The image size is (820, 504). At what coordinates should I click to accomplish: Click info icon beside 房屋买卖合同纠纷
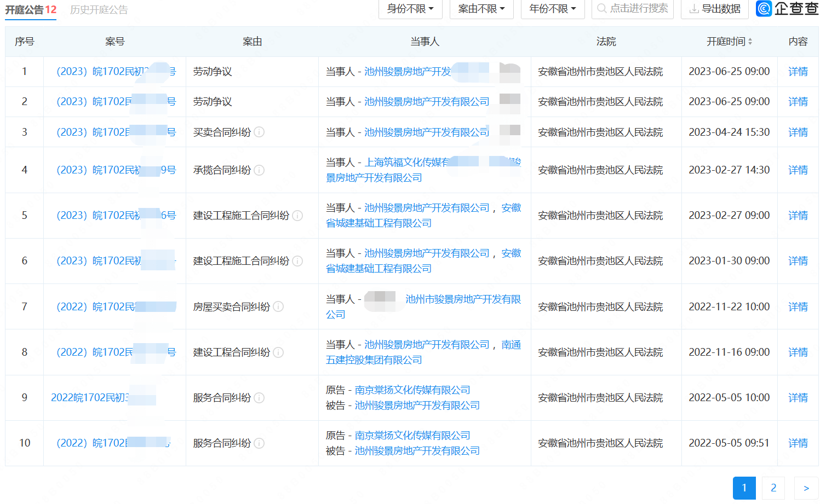[x=278, y=306]
